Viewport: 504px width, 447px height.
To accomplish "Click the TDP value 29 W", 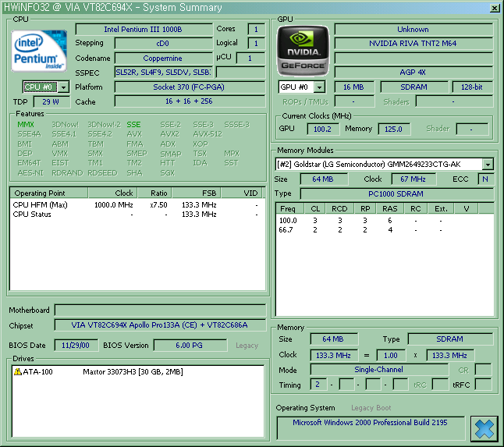I will [51, 102].
